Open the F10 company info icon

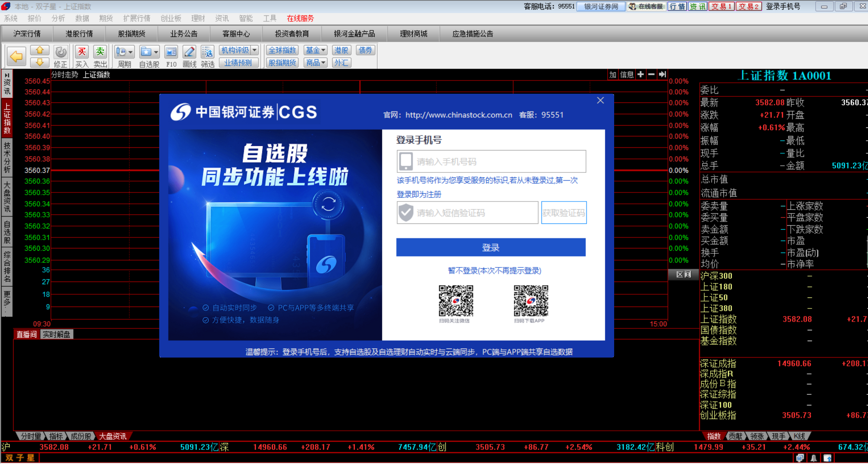[x=171, y=56]
